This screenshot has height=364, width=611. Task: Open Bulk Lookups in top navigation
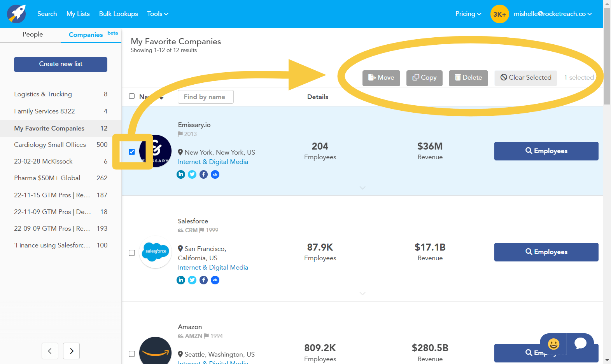coord(119,14)
